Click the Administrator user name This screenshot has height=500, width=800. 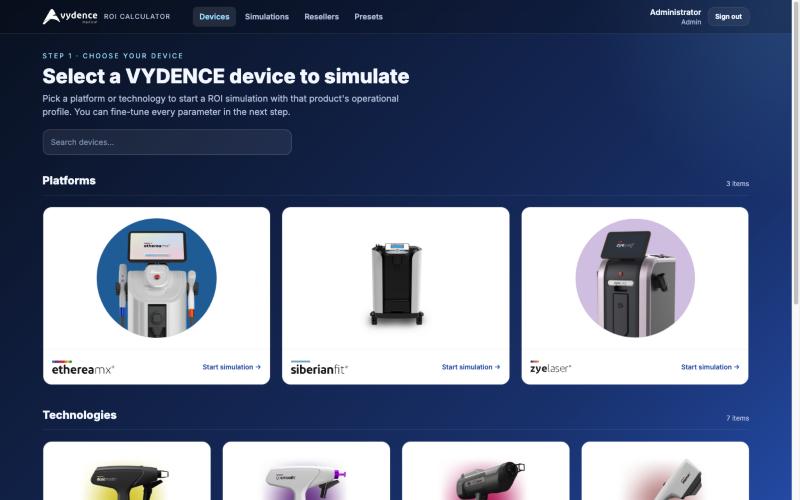(675, 12)
